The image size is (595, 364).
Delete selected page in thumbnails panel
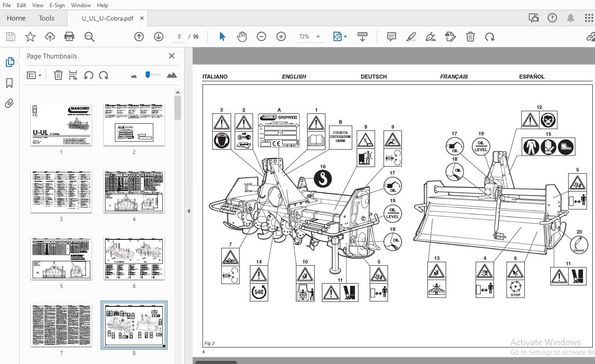click(x=58, y=75)
